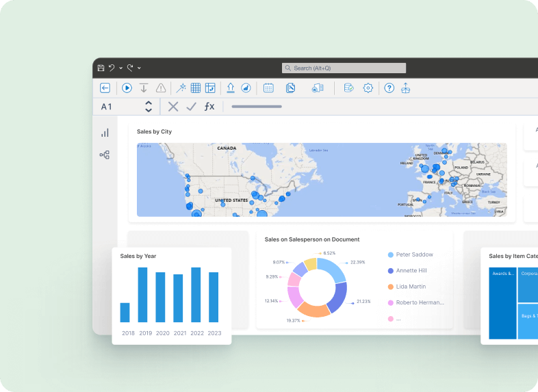Click the 2022 bar in Sales by Year
This screenshot has width=538, height=392.
[196, 295]
